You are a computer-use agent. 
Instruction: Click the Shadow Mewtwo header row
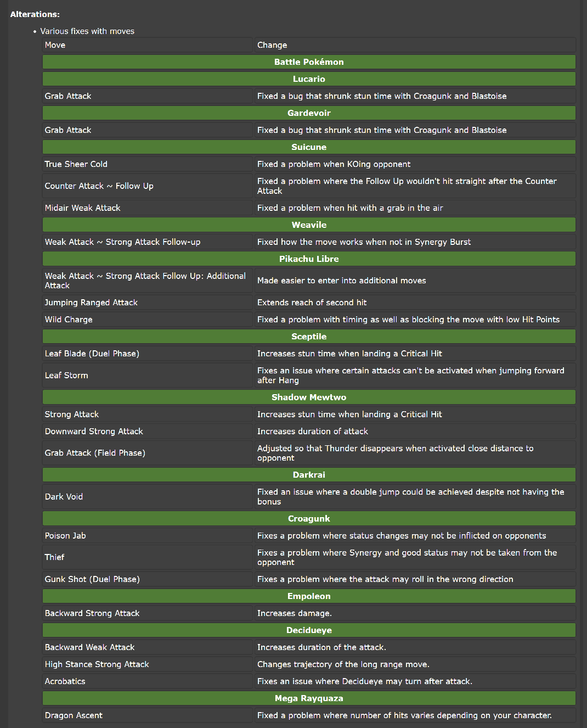[x=309, y=397]
